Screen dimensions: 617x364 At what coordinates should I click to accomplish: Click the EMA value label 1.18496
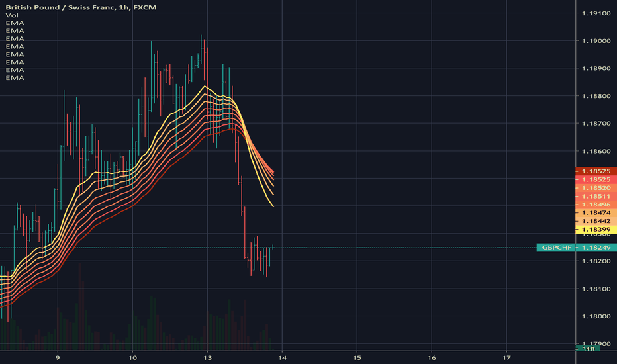pos(596,205)
